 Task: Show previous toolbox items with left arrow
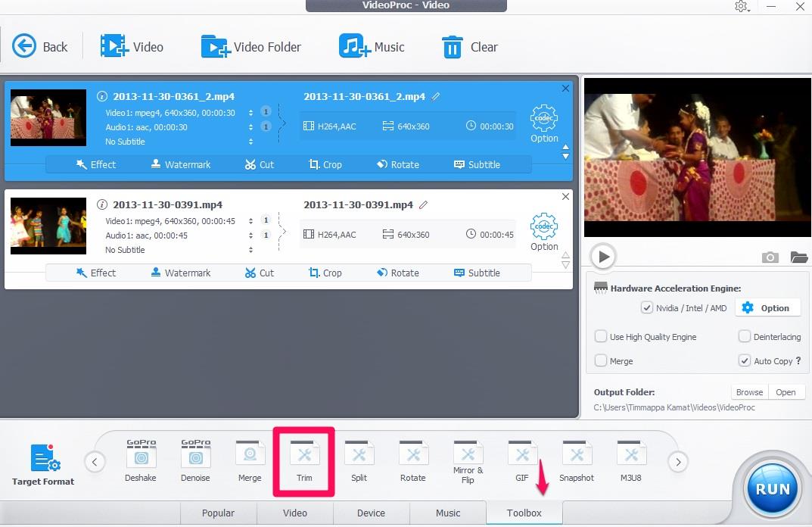tap(95, 462)
